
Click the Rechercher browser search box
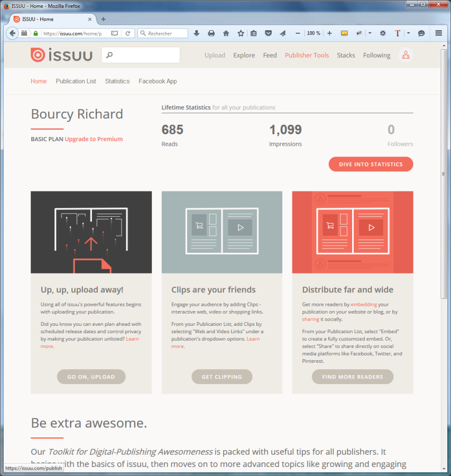pyautogui.click(x=163, y=33)
